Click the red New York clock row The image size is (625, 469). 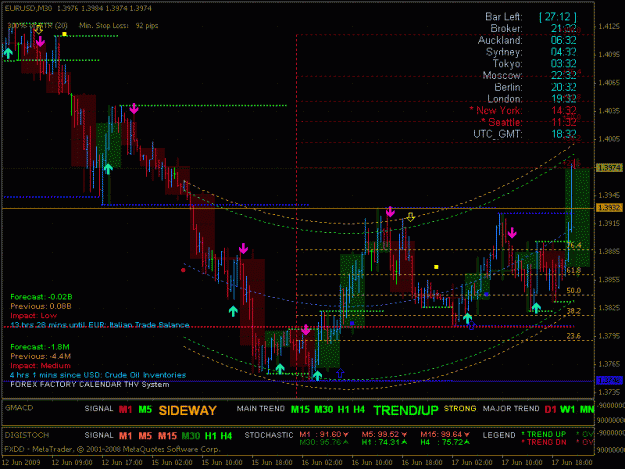[x=523, y=110]
